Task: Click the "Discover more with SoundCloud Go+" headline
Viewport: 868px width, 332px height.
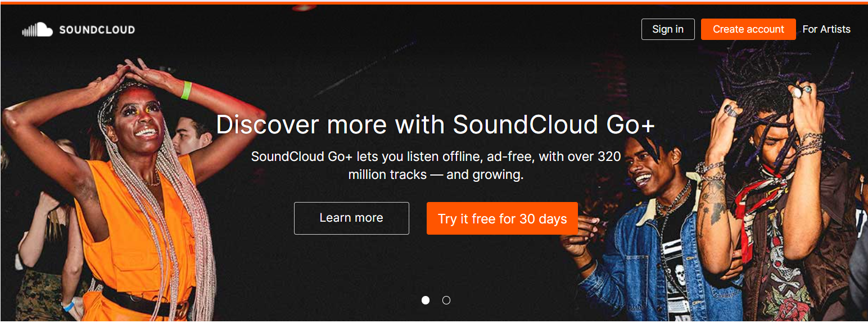Action: pyautogui.click(x=435, y=124)
